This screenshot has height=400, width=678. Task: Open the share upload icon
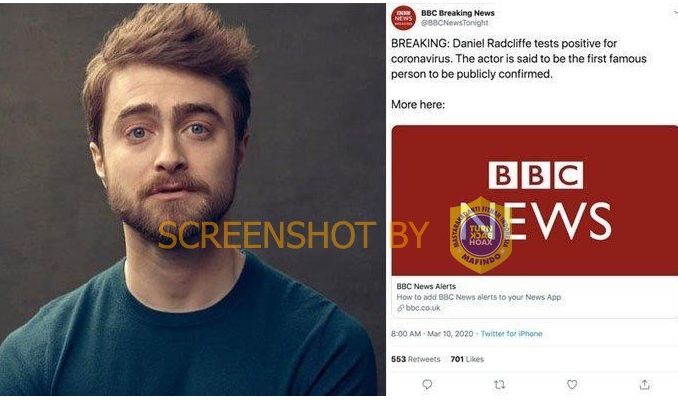pos(644,384)
